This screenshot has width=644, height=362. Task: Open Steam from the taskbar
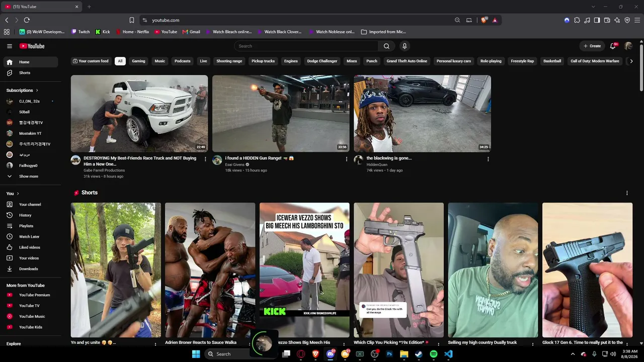click(x=419, y=354)
